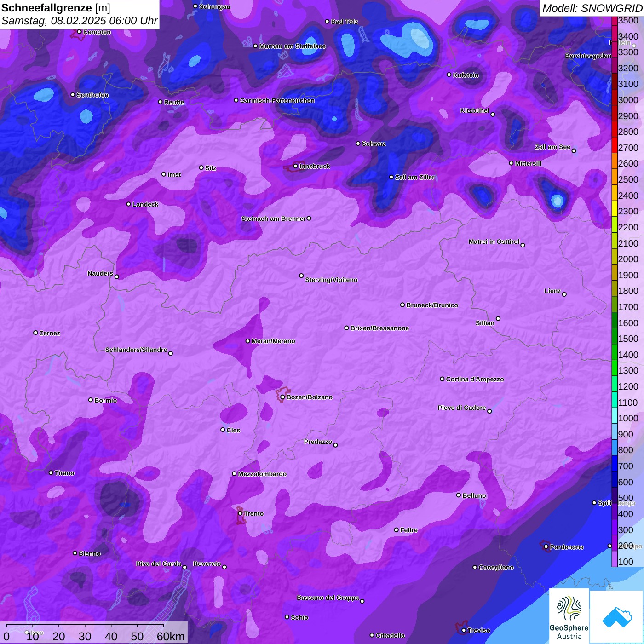Click the Schio location dot
Viewport: 644px width, 644px height.
click(287, 617)
